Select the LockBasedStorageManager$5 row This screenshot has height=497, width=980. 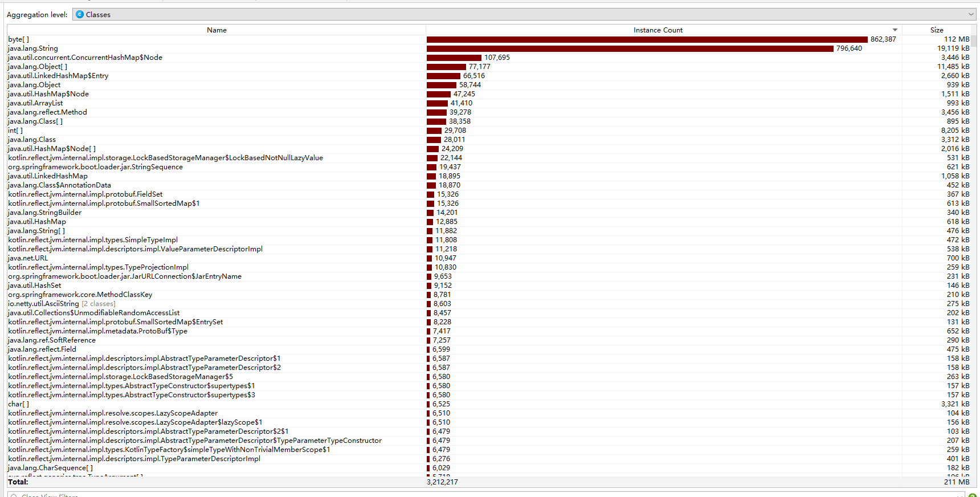click(489, 377)
